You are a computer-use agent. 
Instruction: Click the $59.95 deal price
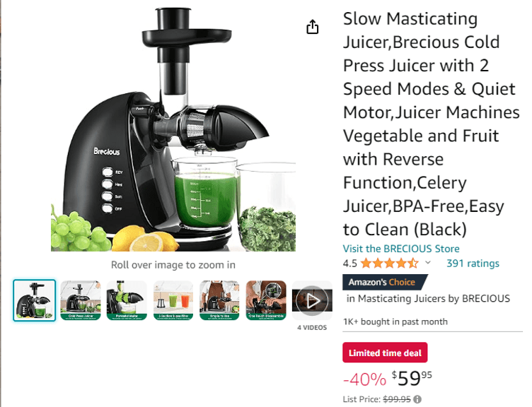click(x=412, y=378)
